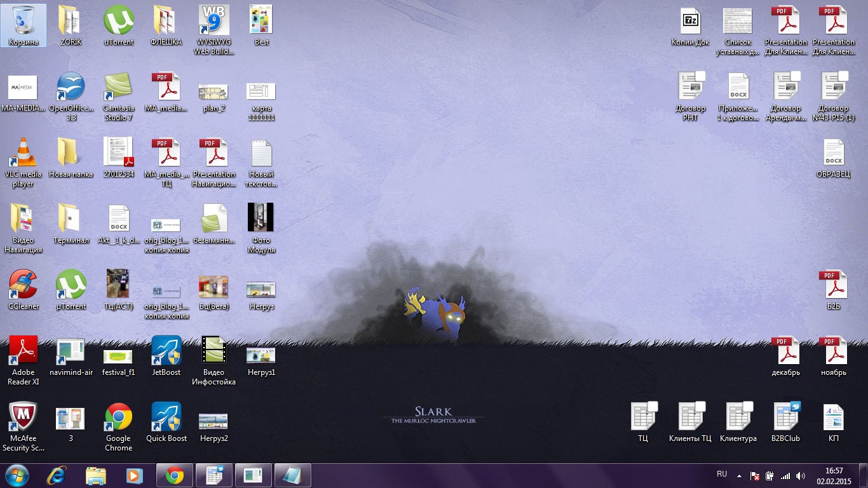Open the Windows Start menu

(17, 475)
